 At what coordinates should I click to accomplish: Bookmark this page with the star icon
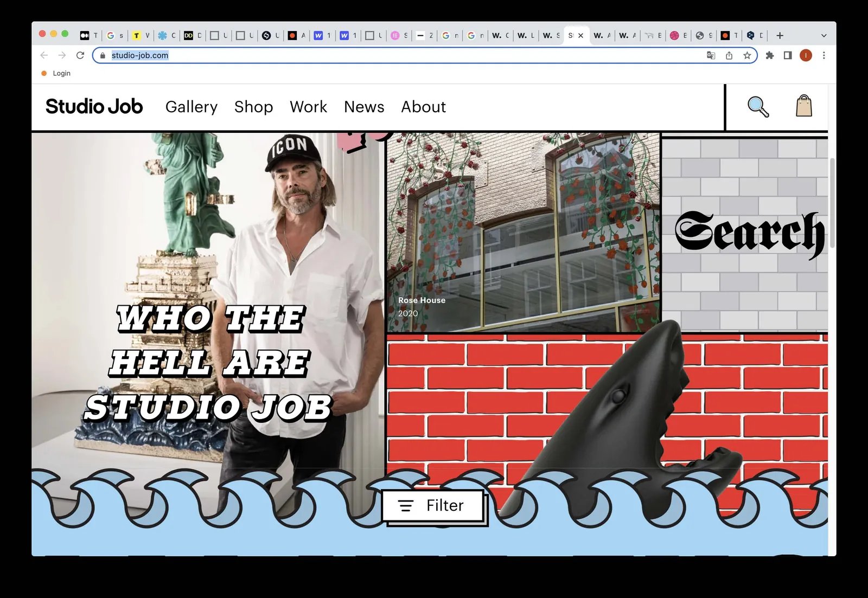(x=747, y=55)
